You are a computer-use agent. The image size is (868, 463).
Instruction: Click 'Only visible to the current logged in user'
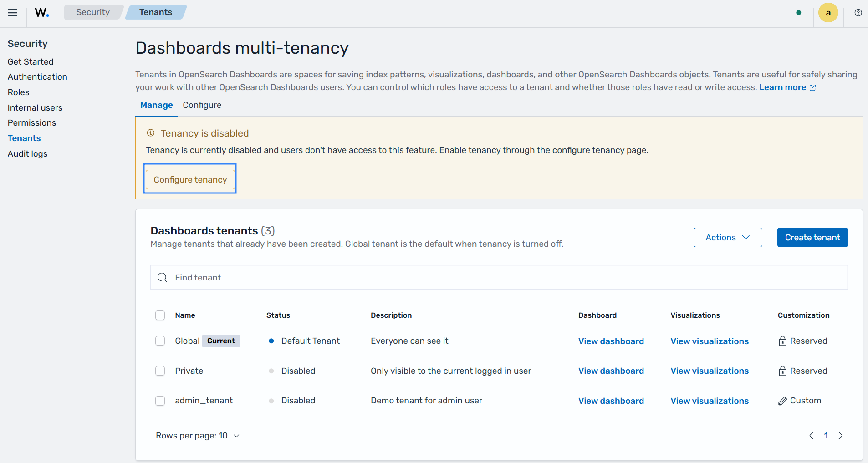click(451, 371)
